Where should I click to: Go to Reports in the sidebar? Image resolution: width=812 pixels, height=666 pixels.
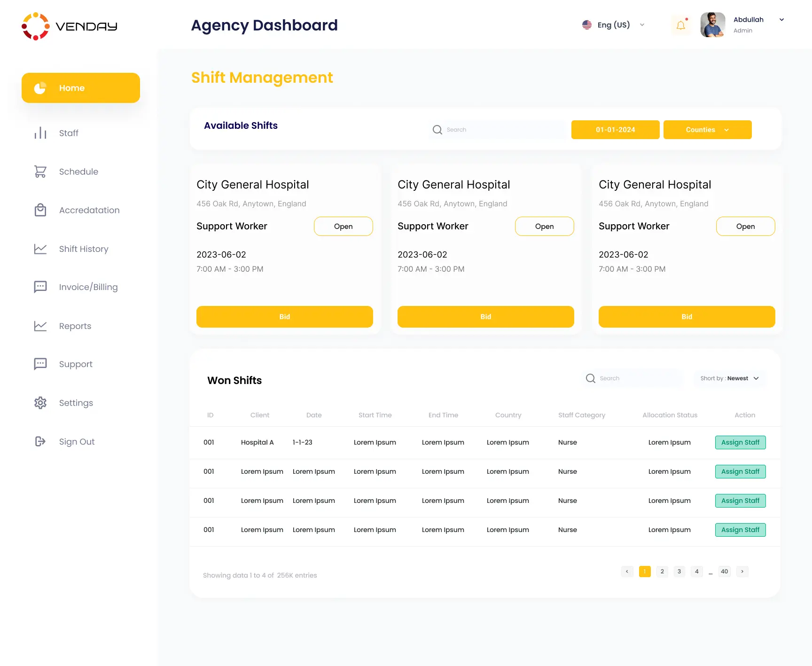[75, 326]
